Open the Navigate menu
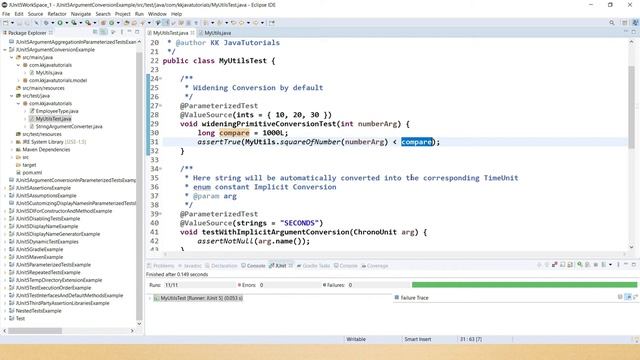 [x=81, y=14]
